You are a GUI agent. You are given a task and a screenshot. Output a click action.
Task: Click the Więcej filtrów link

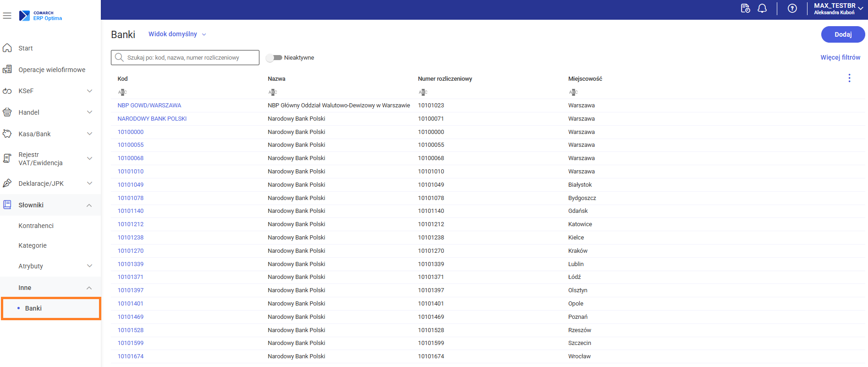tap(840, 57)
